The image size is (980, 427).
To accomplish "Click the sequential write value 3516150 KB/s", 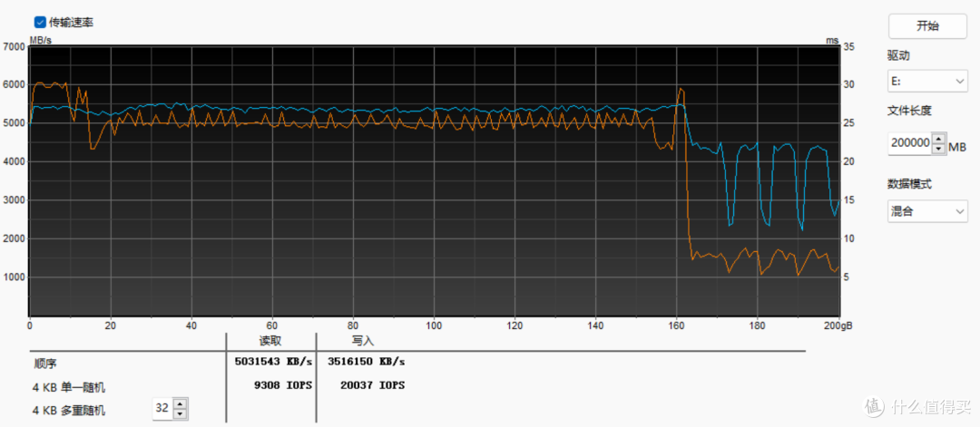I will (x=366, y=362).
